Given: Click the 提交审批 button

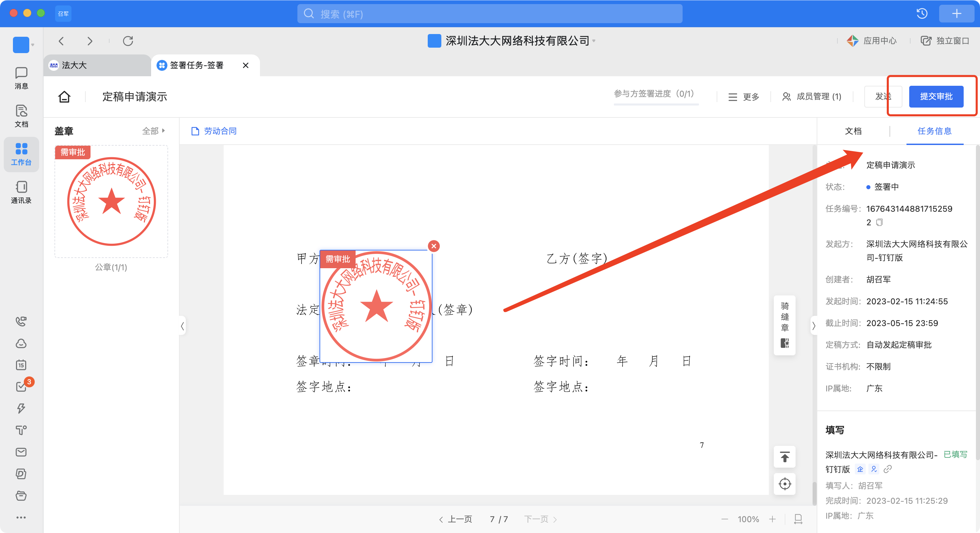Looking at the screenshot, I should pyautogui.click(x=936, y=97).
